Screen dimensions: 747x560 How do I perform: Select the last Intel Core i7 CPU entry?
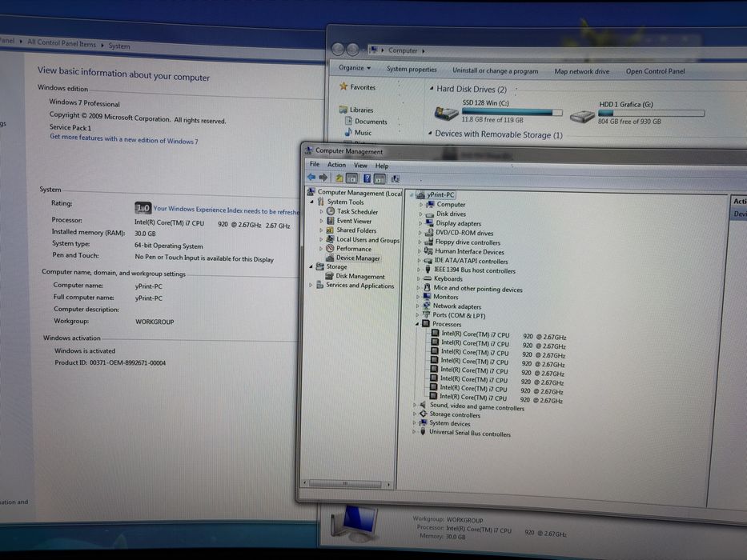coord(500,398)
